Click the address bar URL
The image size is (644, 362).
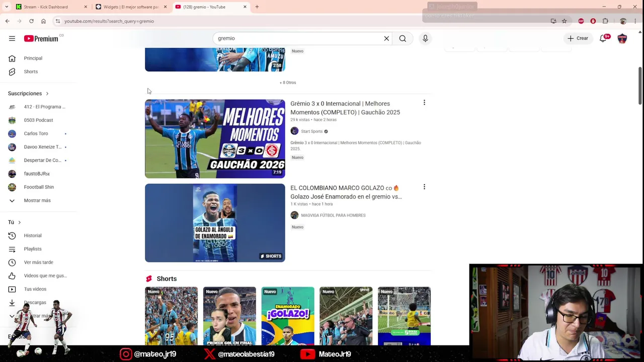(109, 21)
